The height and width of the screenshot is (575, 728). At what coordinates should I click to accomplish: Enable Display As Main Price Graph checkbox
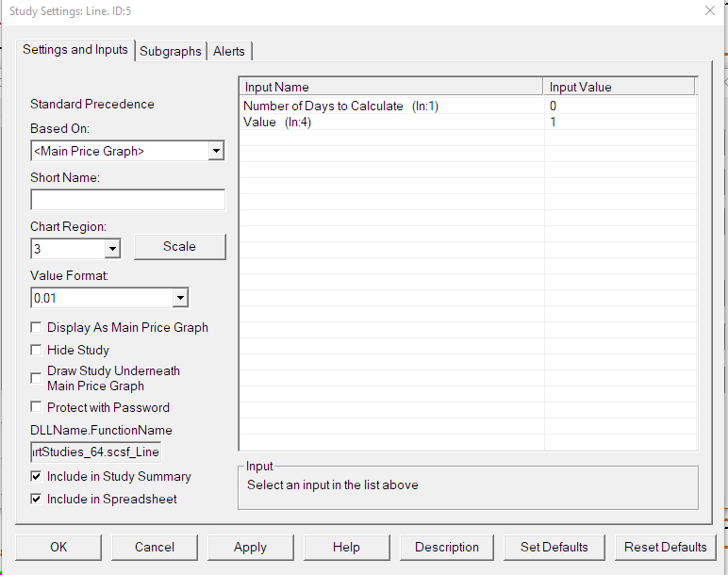36,328
